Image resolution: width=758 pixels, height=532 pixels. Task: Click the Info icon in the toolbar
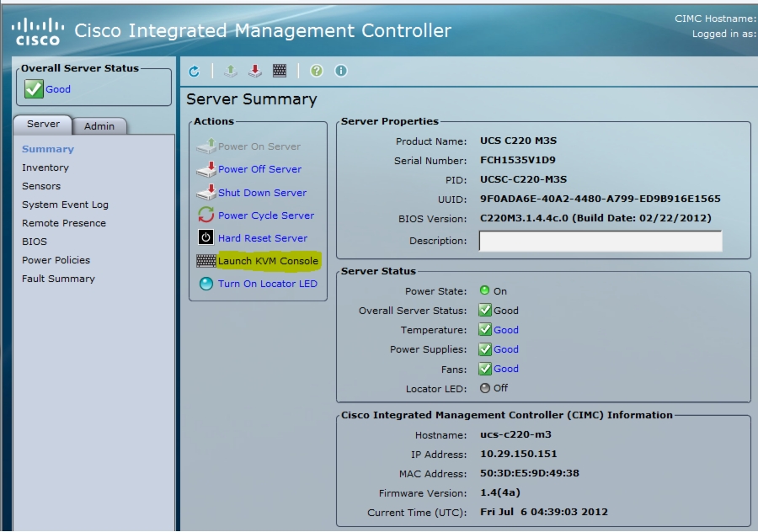(341, 71)
